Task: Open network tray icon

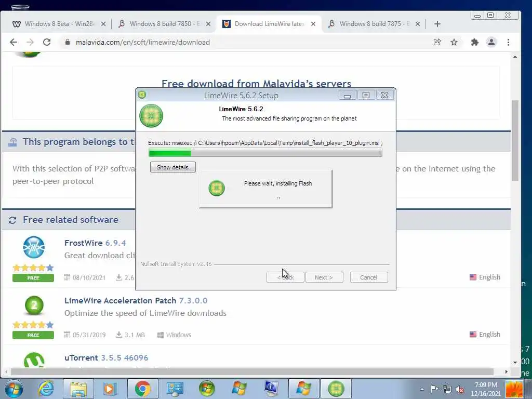Action: click(x=447, y=389)
